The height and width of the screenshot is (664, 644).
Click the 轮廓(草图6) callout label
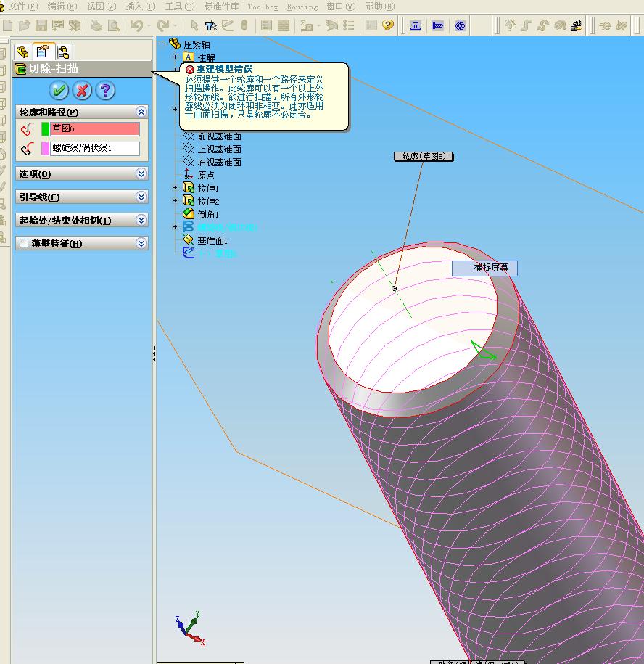[424, 156]
